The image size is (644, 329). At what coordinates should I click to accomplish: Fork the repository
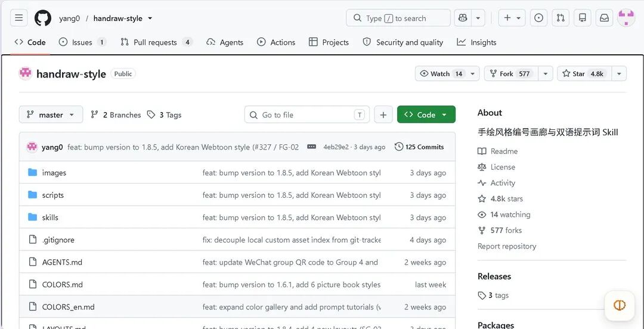pos(512,73)
